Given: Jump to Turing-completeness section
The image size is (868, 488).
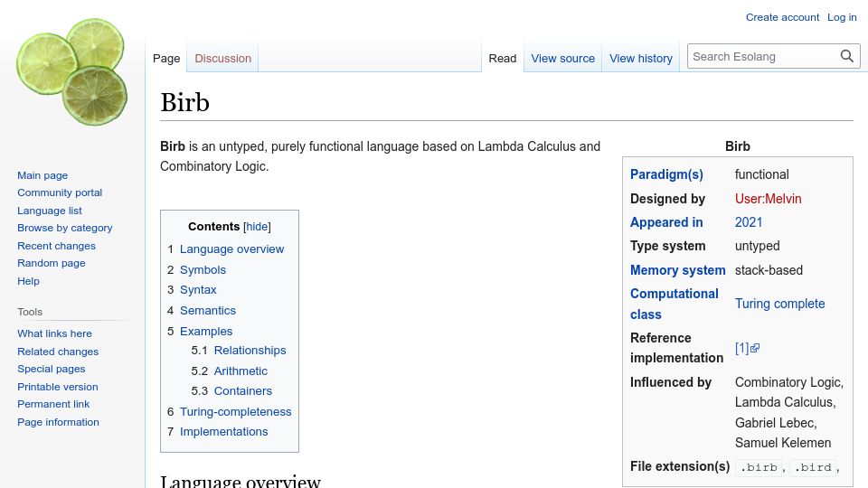Looking at the screenshot, I should [x=235, y=412].
